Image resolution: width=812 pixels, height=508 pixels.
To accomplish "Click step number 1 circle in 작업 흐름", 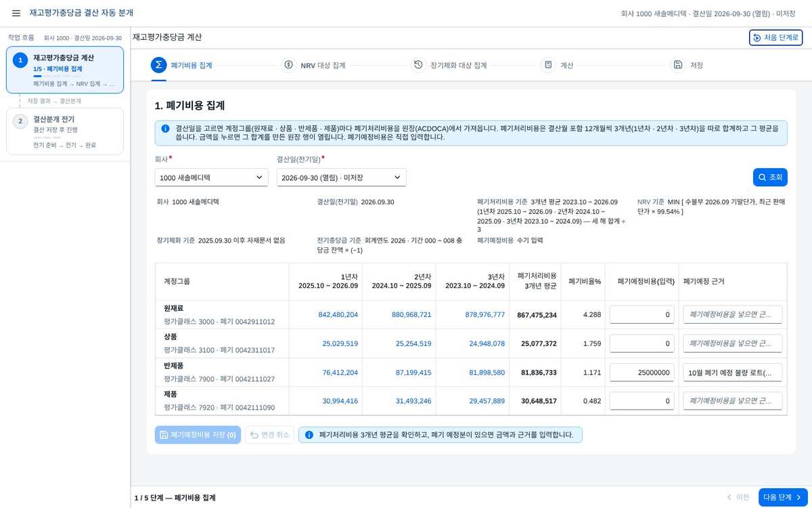I will point(20,60).
